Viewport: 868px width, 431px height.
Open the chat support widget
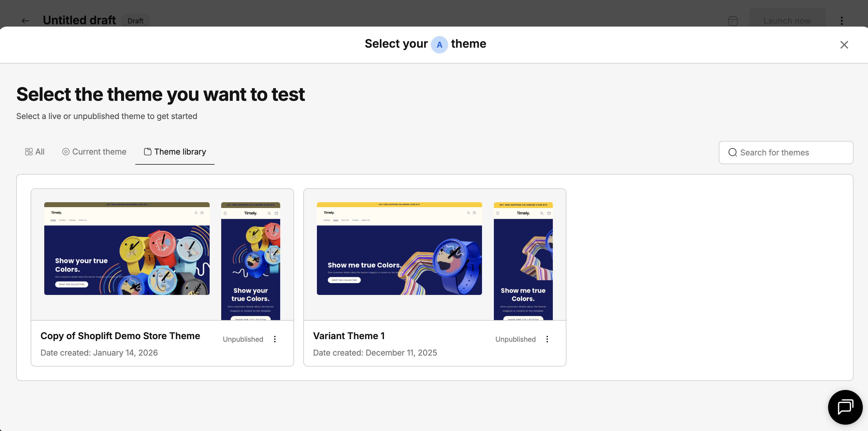[845, 407]
